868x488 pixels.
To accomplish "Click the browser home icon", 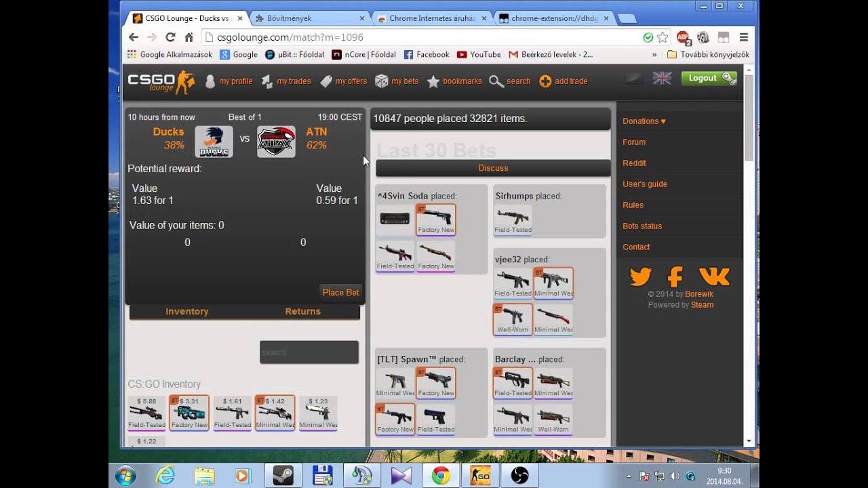I will [189, 37].
